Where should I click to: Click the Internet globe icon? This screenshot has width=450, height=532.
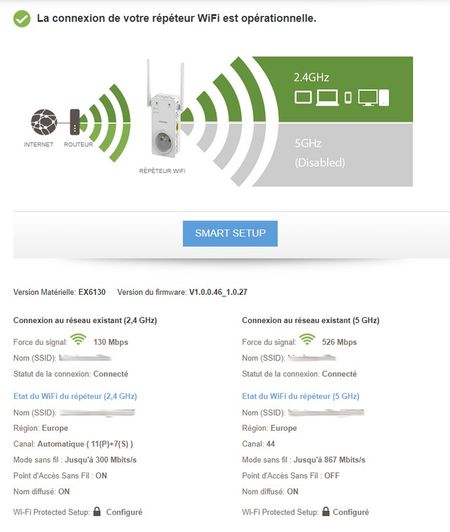[x=44, y=122]
